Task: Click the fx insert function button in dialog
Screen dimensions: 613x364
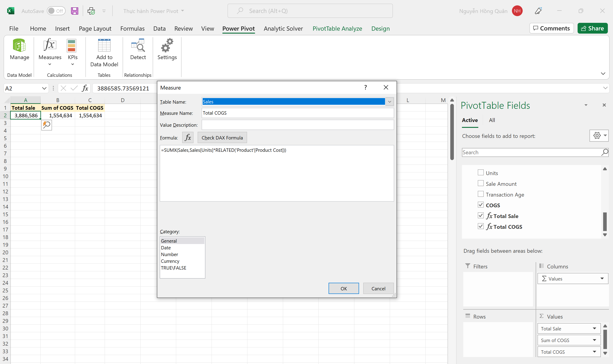Action: [x=188, y=138]
